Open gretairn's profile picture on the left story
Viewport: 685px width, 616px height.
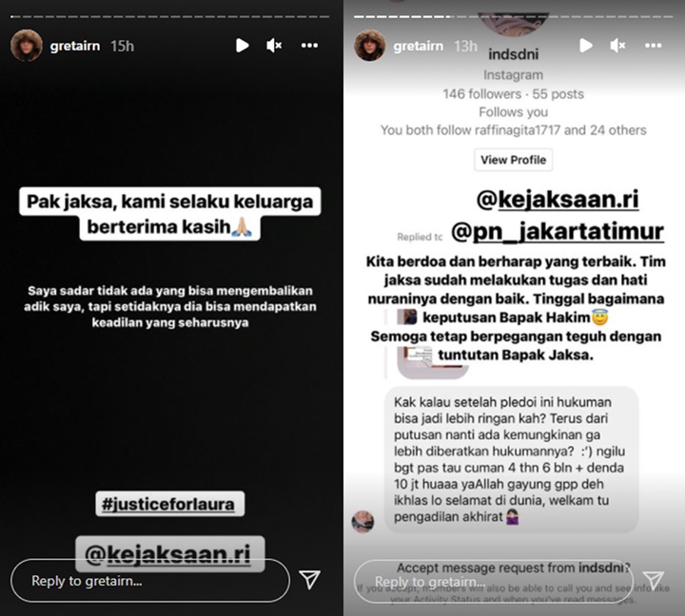click(27, 46)
